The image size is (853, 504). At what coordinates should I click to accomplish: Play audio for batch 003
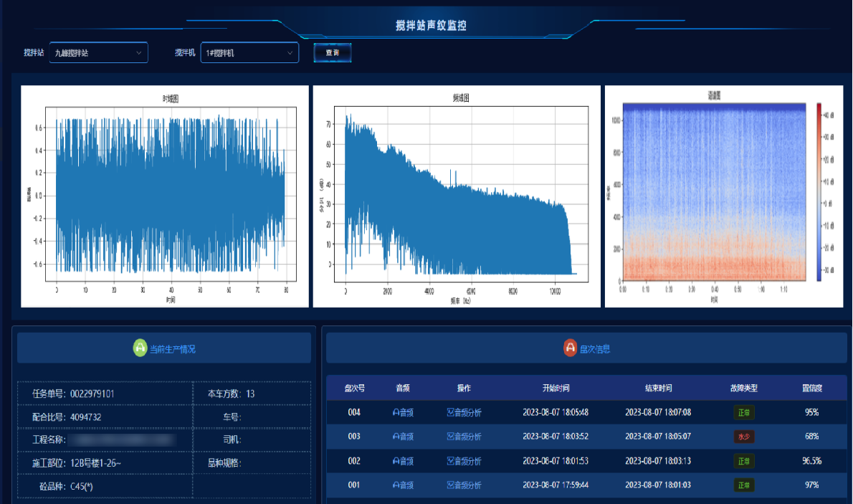[x=403, y=437]
